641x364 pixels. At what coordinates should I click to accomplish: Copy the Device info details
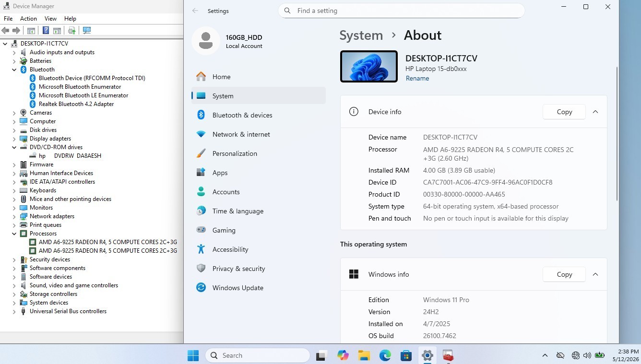pos(564,112)
